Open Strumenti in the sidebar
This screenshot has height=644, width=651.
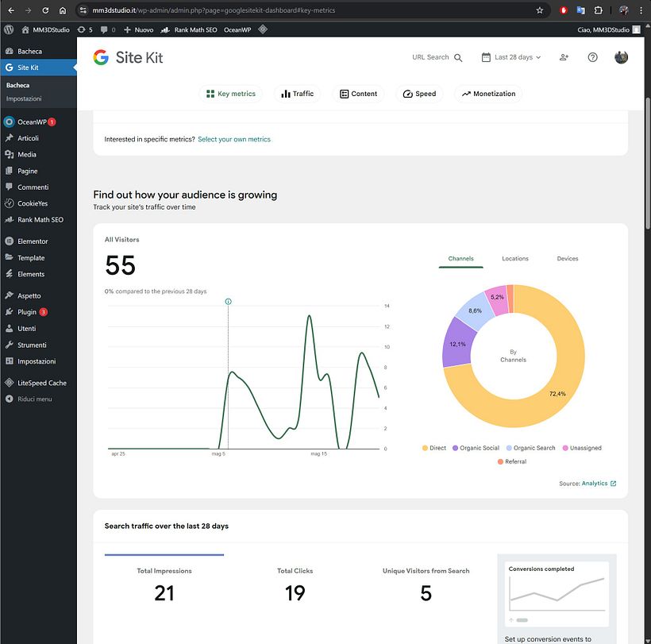tap(38, 345)
